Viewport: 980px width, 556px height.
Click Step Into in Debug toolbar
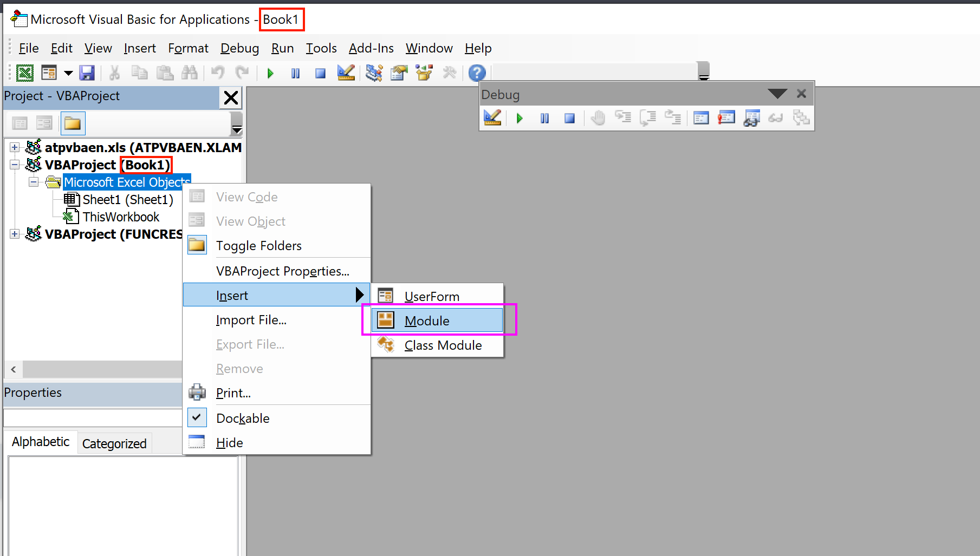click(623, 117)
